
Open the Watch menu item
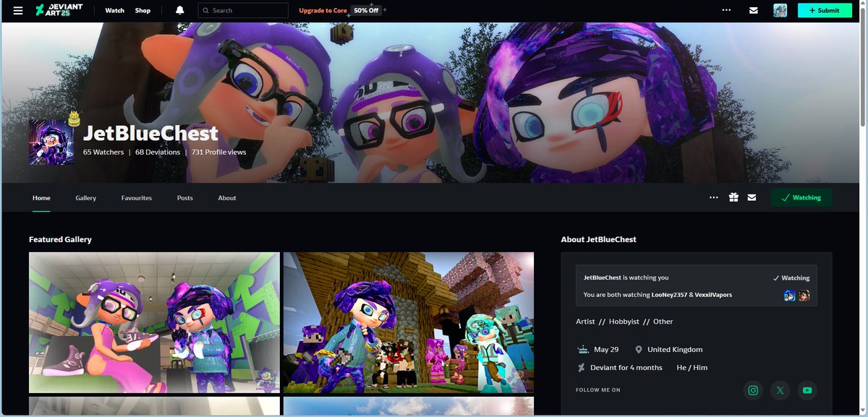(114, 11)
